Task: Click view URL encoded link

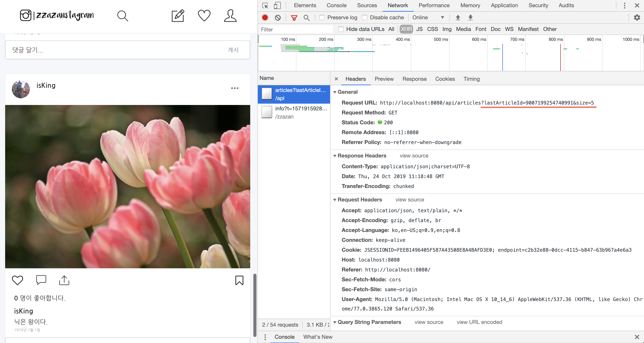Action: 479,322
